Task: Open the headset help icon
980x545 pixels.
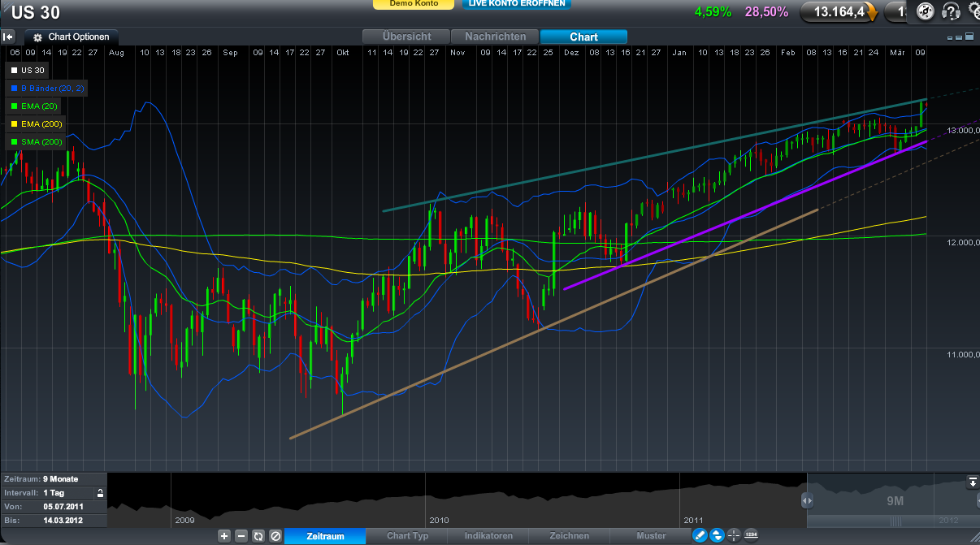Action: [950, 11]
